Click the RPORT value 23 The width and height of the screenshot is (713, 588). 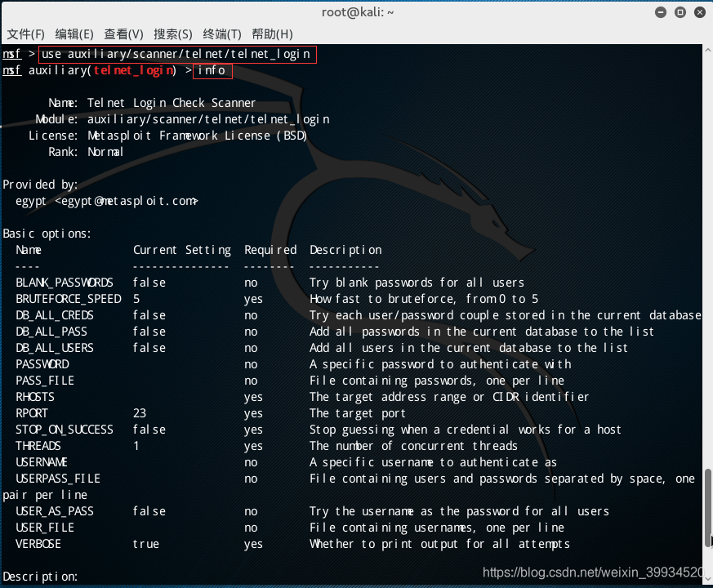(x=140, y=413)
